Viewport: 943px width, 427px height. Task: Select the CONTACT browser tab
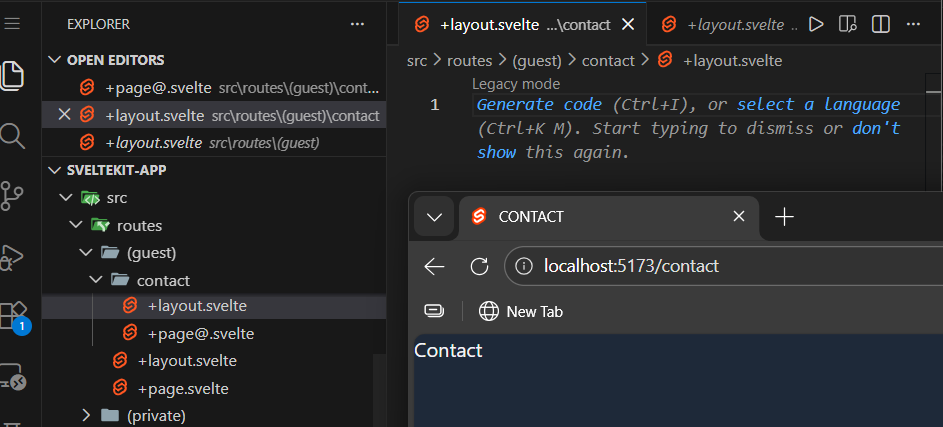[x=609, y=217]
